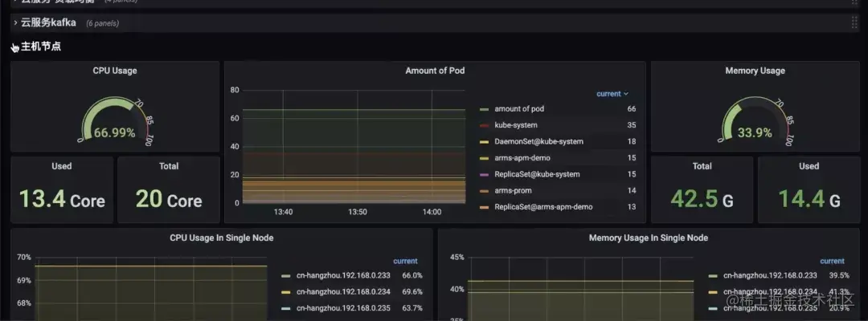Open the current sort dropdown in Amount of Pod
The height and width of the screenshot is (321, 868).
tap(612, 94)
